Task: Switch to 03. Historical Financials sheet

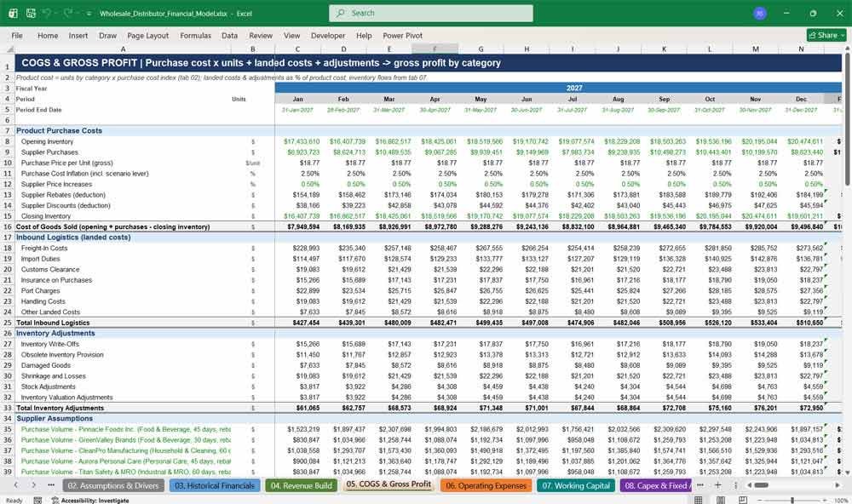Action: click(215, 485)
